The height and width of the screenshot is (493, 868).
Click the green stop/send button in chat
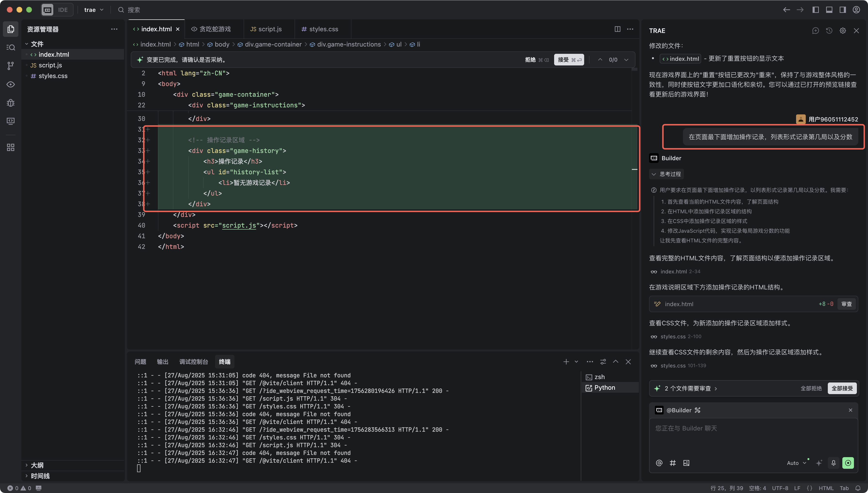(x=848, y=463)
